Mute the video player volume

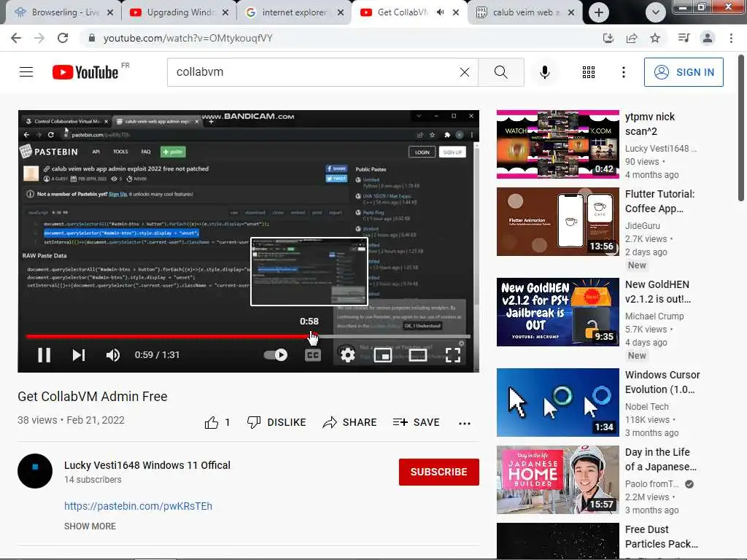pyautogui.click(x=113, y=355)
